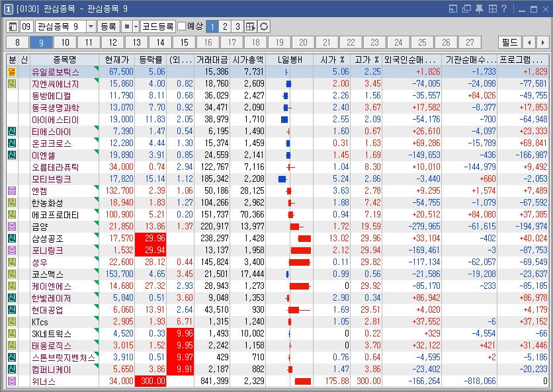Click the 필드 button
Viewport: 553px width, 392px height.
[x=509, y=43]
